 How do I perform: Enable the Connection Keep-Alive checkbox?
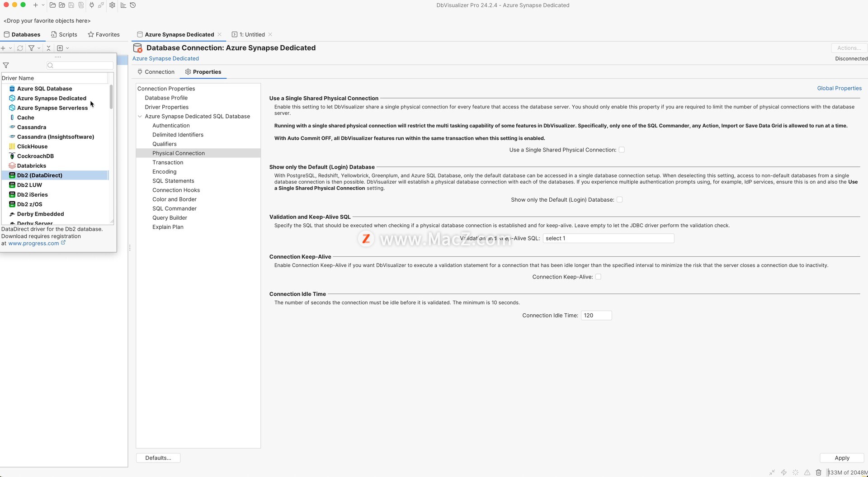tap(598, 277)
